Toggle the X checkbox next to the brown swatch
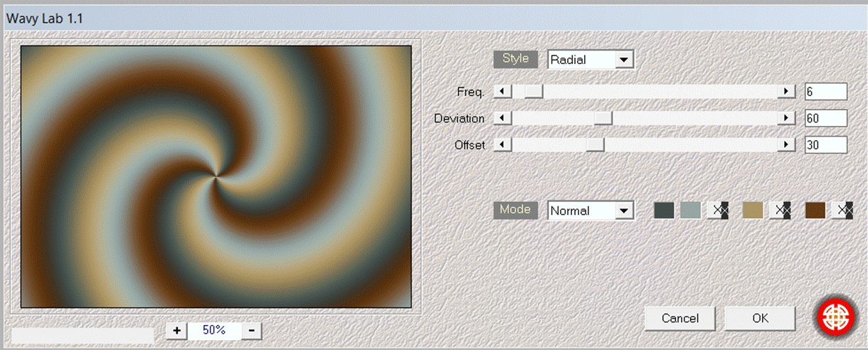Viewport: 868px width, 350px height. tap(845, 211)
